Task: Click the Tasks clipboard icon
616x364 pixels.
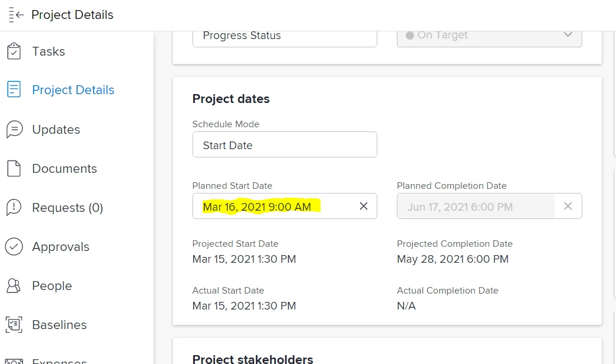Action: click(14, 51)
